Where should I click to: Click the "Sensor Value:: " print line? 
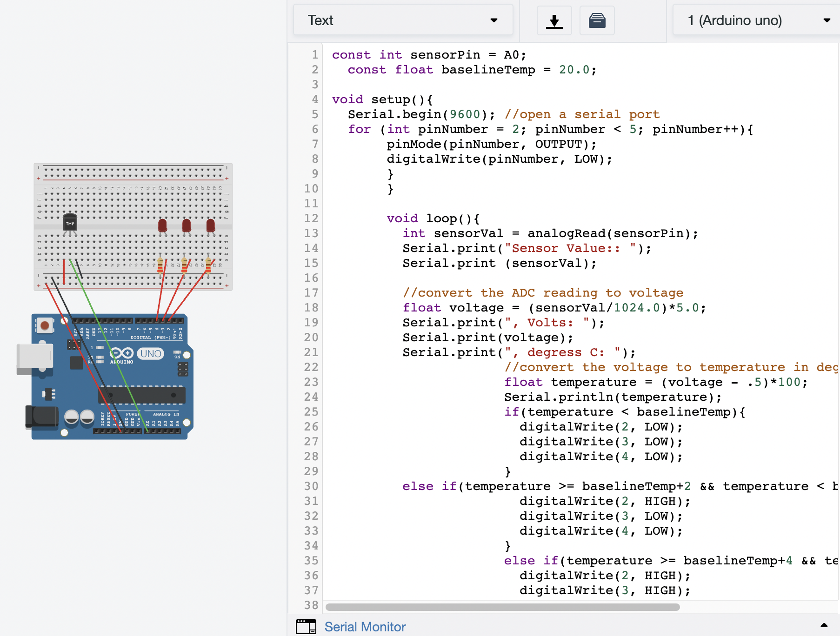click(x=527, y=248)
